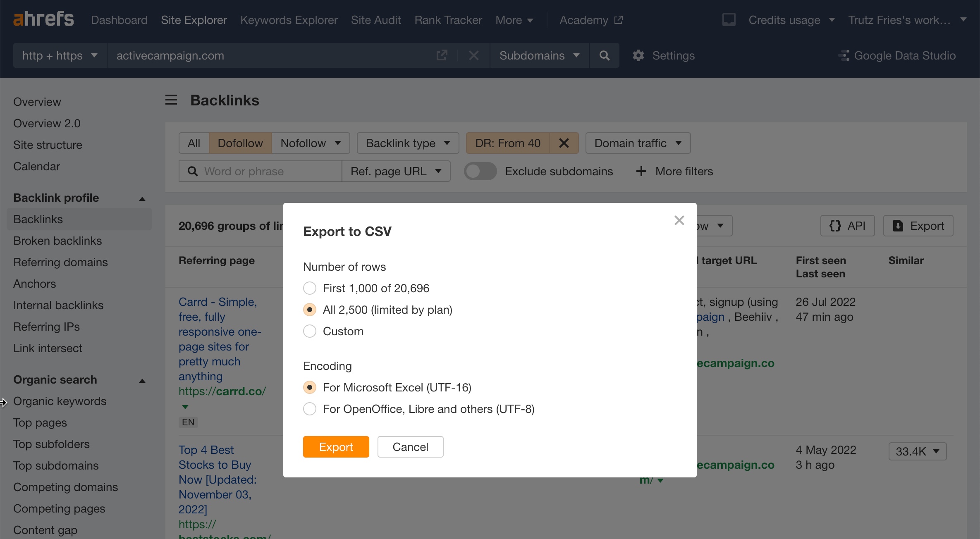This screenshot has width=980, height=539.
Task: Click the Export button in table header
Action: (918, 226)
